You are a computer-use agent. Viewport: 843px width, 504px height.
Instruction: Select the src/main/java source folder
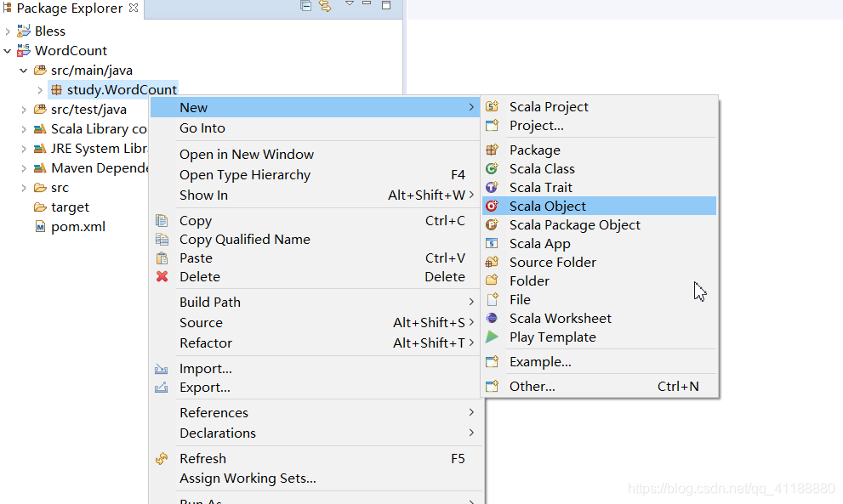[x=91, y=71]
